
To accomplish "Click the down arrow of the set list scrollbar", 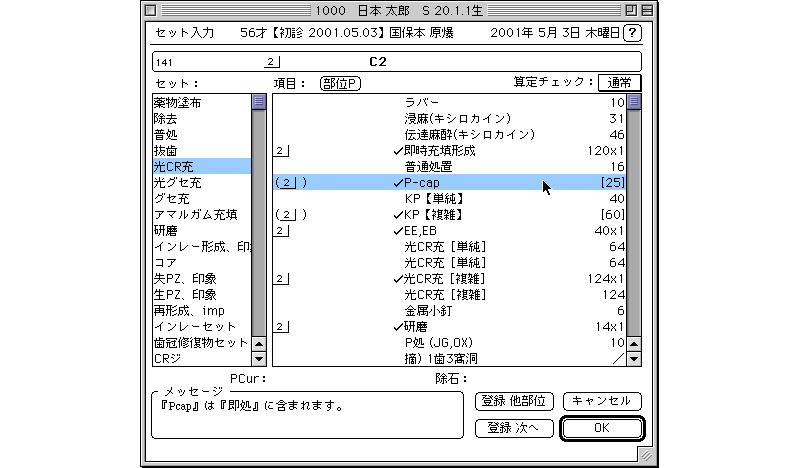I will pyautogui.click(x=259, y=358).
